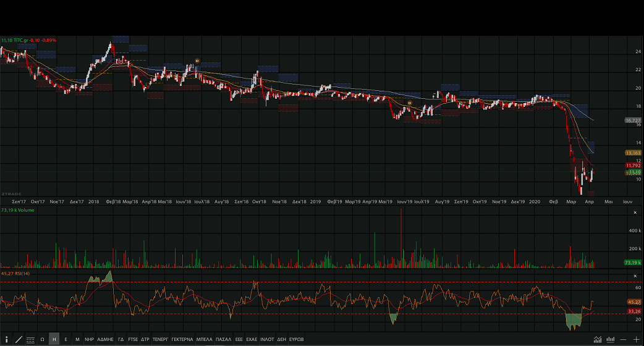Zoom in with the plus icon

point(636,339)
